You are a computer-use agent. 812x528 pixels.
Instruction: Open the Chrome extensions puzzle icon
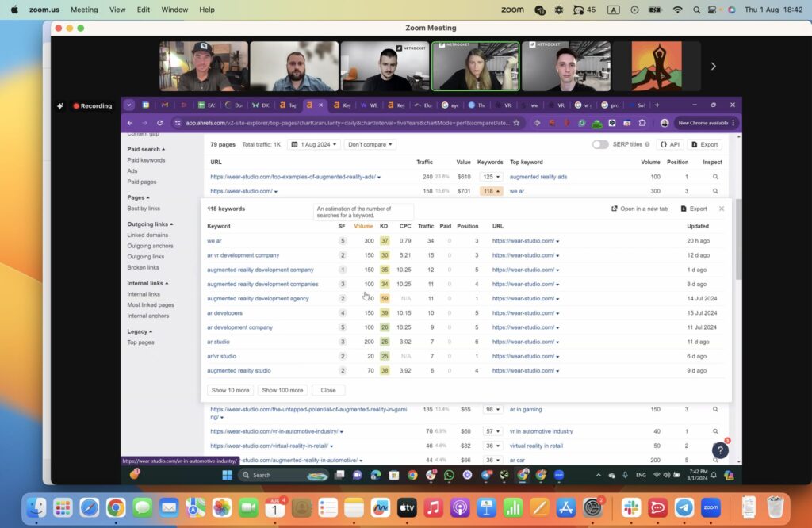(641, 123)
